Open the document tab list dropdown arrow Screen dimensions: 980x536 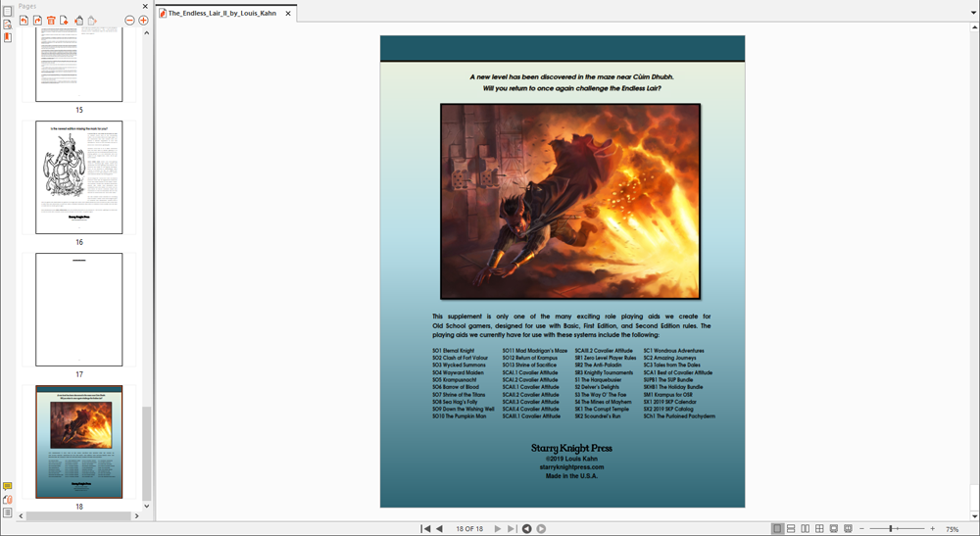tap(971, 13)
